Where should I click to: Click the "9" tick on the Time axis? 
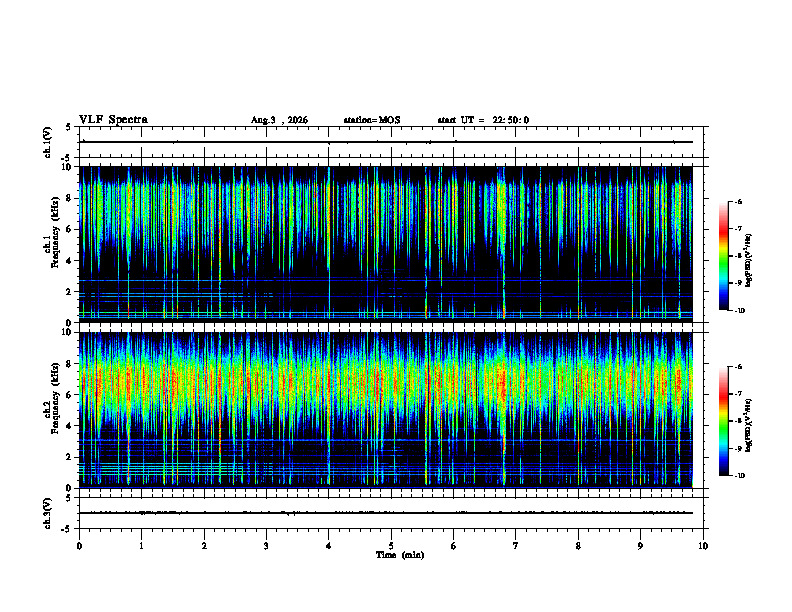pyautogui.click(x=640, y=546)
